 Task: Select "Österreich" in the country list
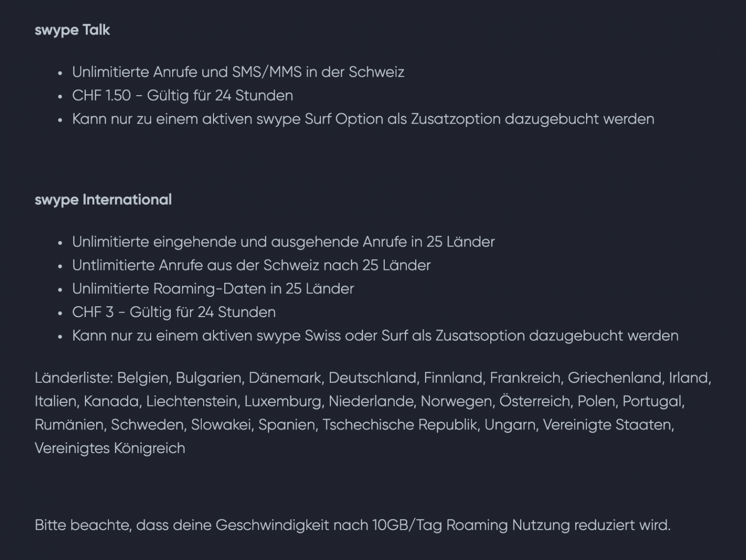tap(534, 401)
